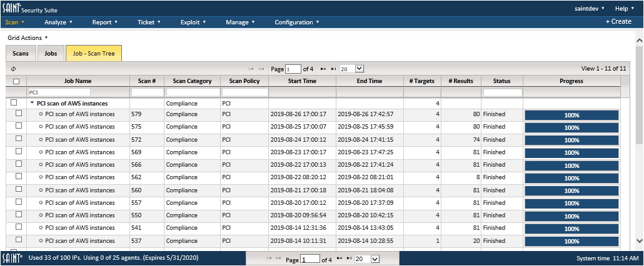Viewport: 644px width, 266px height.
Task: Open the Configuration menu
Action: [x=297, y=22]
